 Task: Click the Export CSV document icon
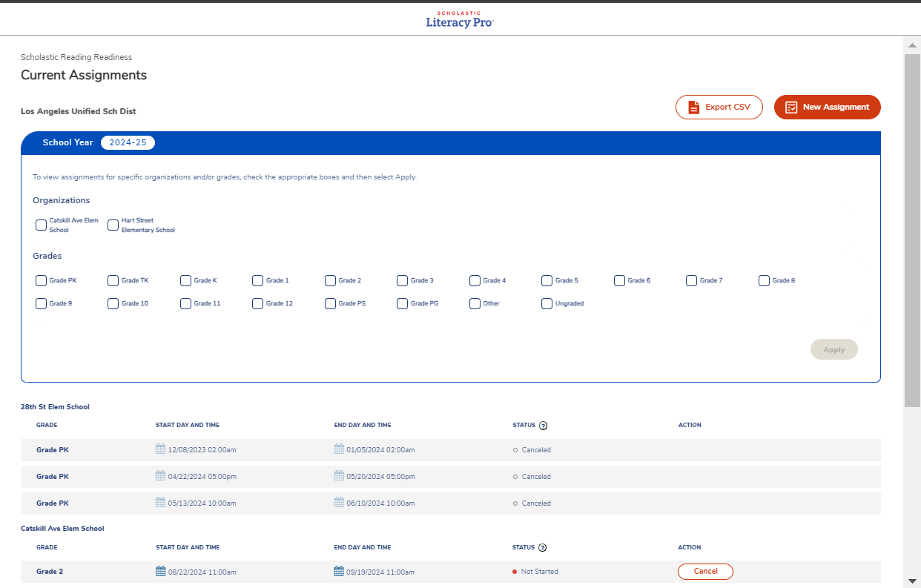pos(695,107)
